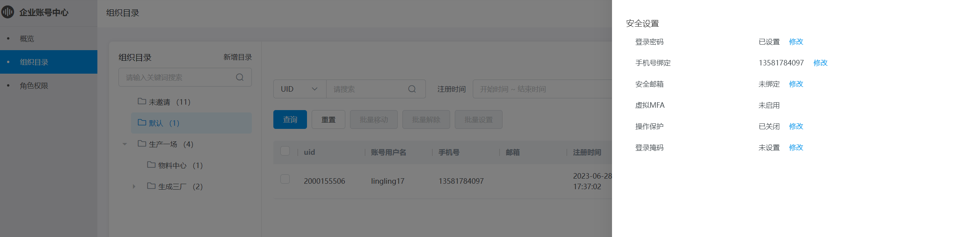
Task: Click the 安全设置 panel heading
Action: coord(642,24)
